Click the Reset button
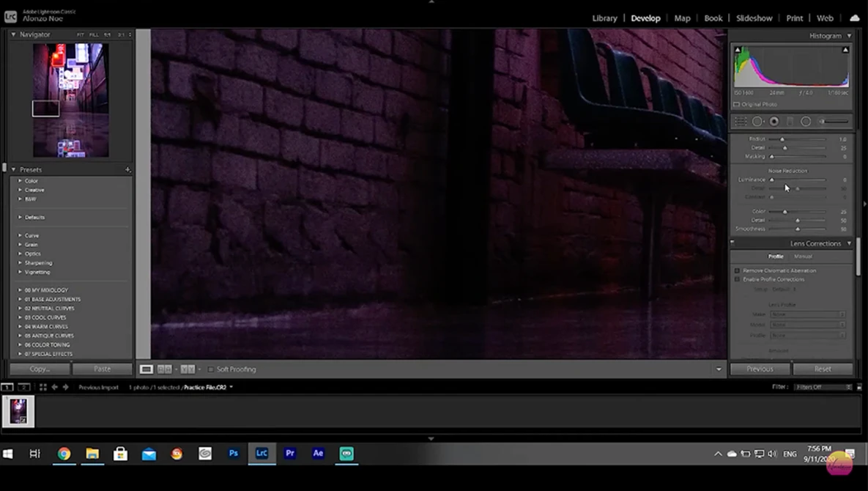868x491 pixels. [x=823, y=369]
